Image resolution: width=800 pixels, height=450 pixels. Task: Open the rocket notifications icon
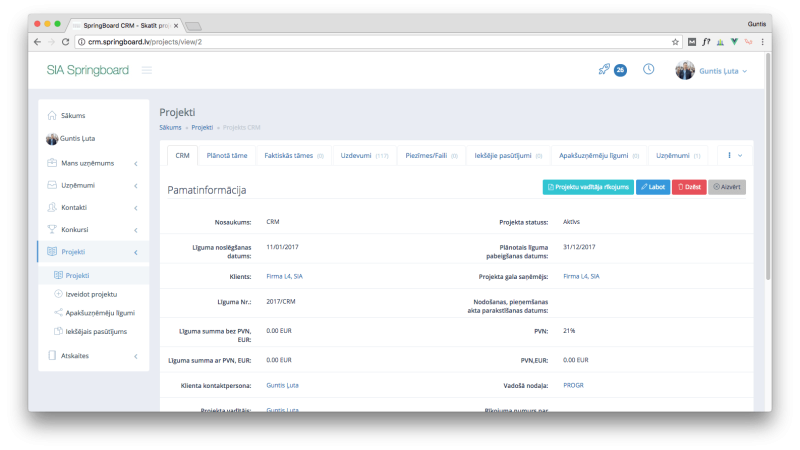click(x=604, y=69)
